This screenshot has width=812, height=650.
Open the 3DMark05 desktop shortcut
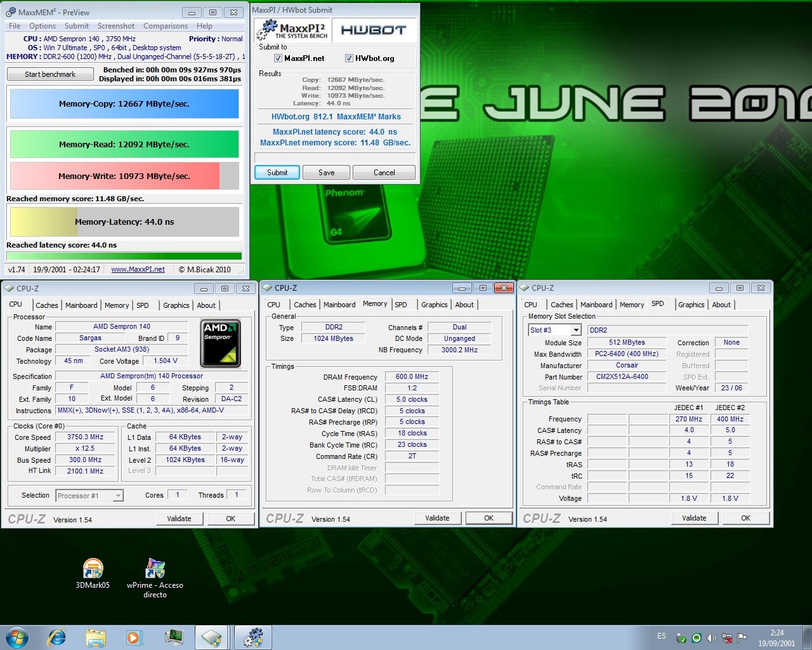[x=93, y=573]
